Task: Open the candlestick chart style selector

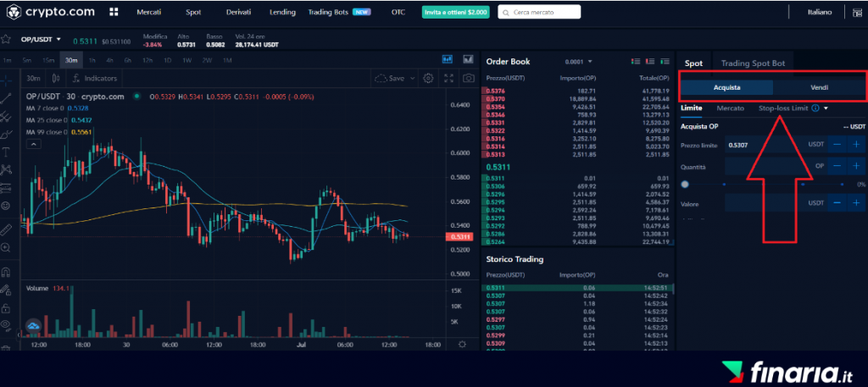Action: [x=56, y=79]
